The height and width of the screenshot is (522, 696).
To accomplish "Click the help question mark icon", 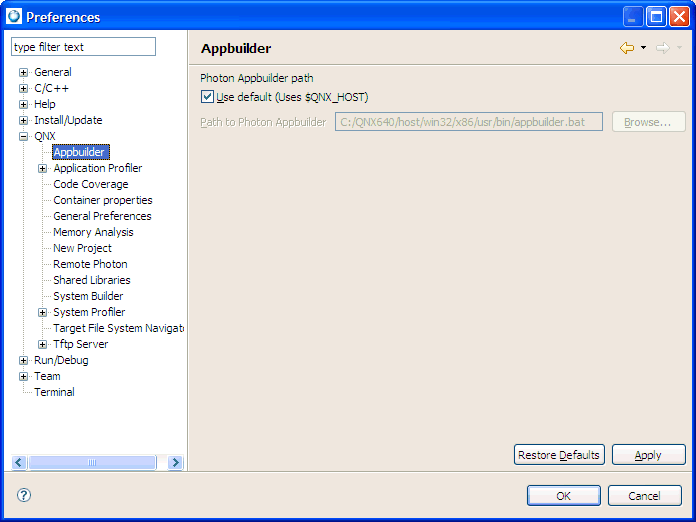I will (24, 495).
